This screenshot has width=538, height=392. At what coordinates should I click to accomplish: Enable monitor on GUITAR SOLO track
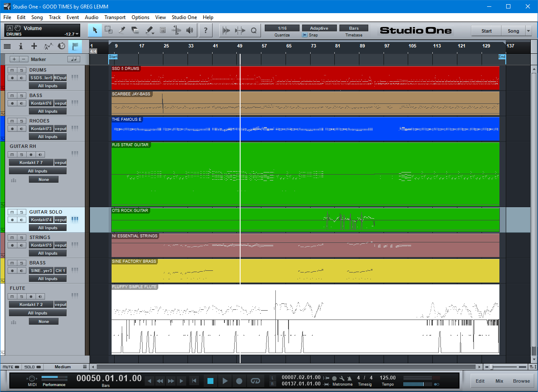22,220
